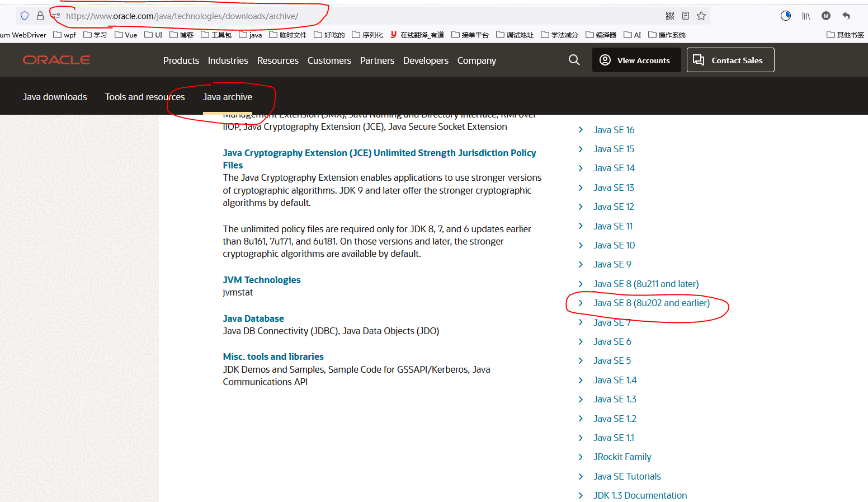Image resolution: width=868 pixels, height=502 pixels.
Task: Open the 在线翻译_有道 bookmark
Action: pos(417,35)
